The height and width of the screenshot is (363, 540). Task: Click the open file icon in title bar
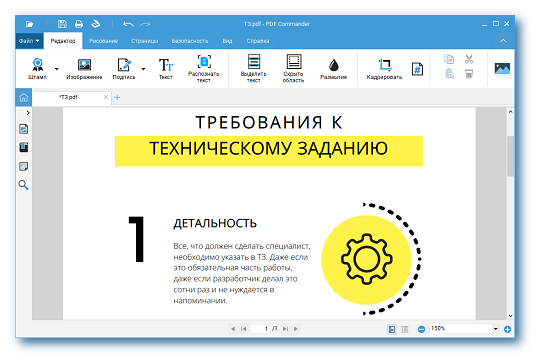[30, 24]
